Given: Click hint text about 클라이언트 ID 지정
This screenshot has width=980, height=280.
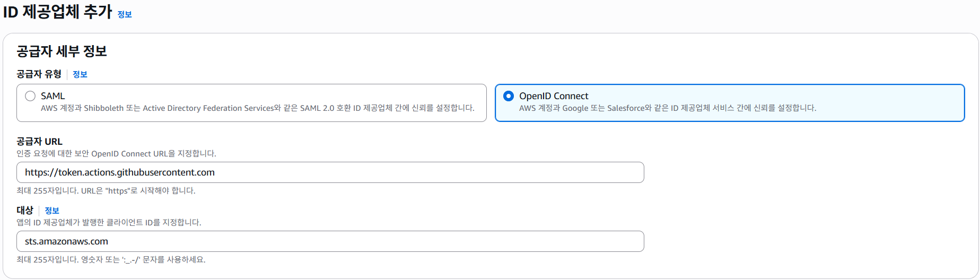Looking at the screenshot, I should tap(109, 223).
